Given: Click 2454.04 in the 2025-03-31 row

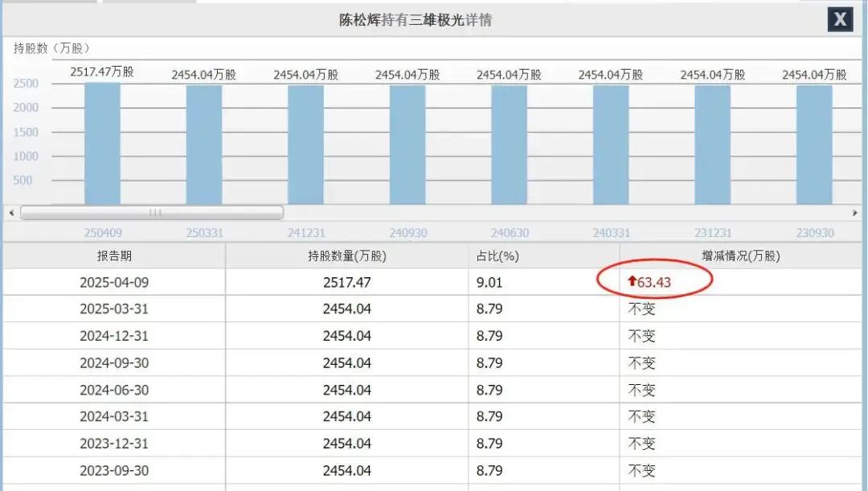Looking at the screenshot, I should (347, 309).
